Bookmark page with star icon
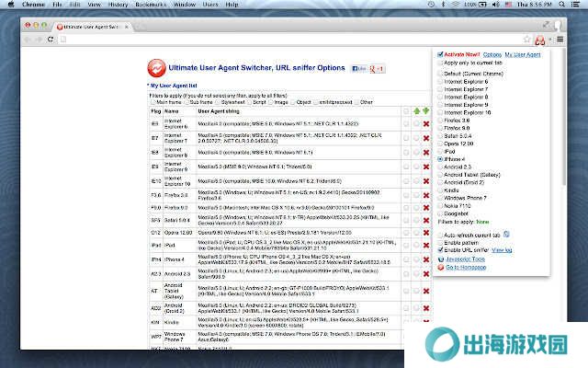The width and height of the screenshot is (588, 368). pos(526,39)
